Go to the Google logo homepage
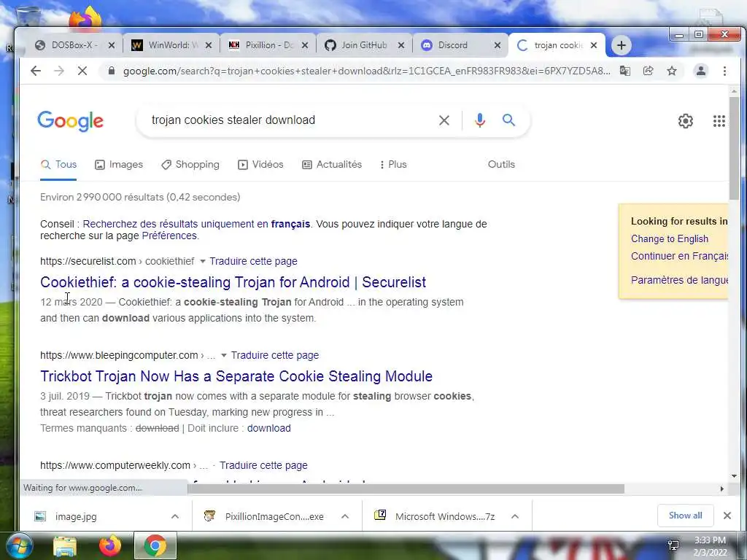This screenshot has height=560, width=747. click(x=71, y=121)
